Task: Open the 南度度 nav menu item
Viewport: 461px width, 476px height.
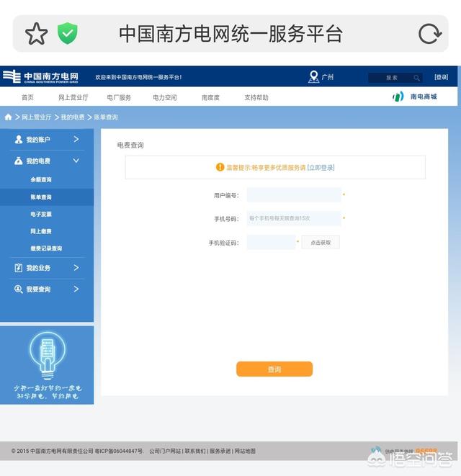Action: (210, 97)
